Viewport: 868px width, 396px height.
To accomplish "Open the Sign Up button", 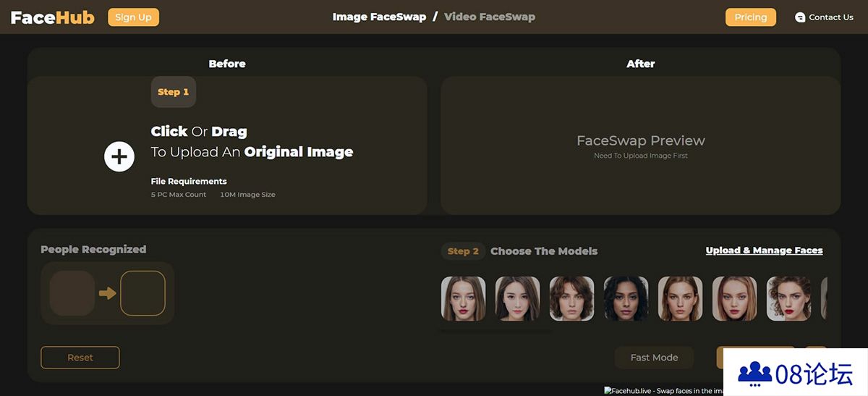I will coord(133,17).
